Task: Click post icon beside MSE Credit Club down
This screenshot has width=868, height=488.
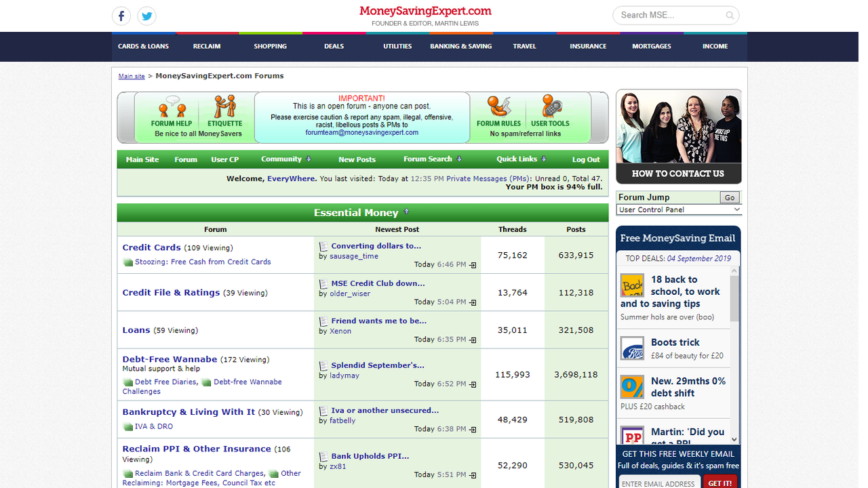Action: click(x=323, y=283)
